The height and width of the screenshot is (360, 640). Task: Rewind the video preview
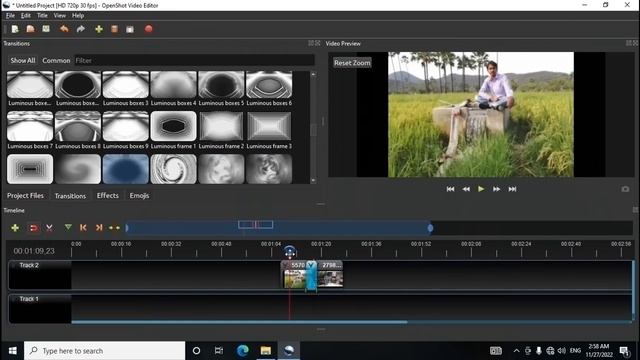466,189
